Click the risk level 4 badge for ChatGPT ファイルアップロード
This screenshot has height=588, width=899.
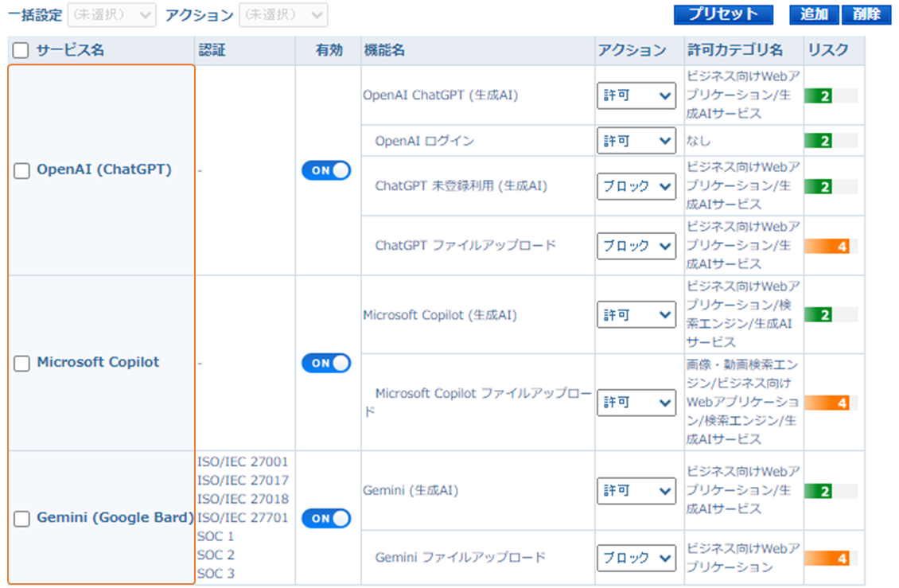tap(827, 246)
